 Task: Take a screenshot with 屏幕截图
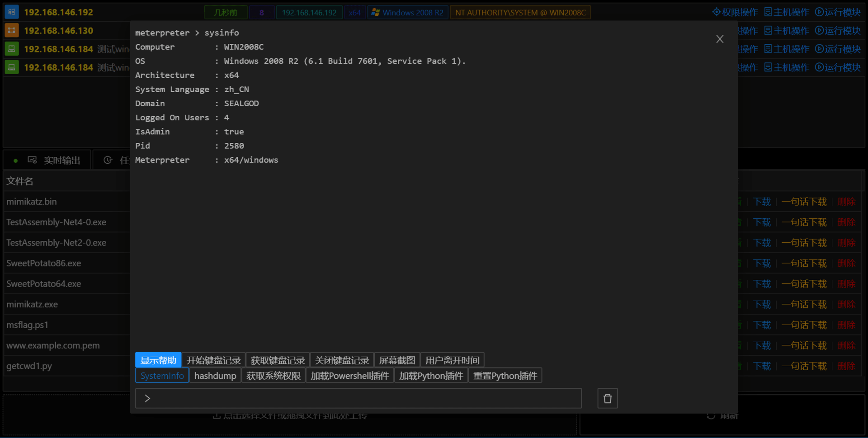coord(397,360)
